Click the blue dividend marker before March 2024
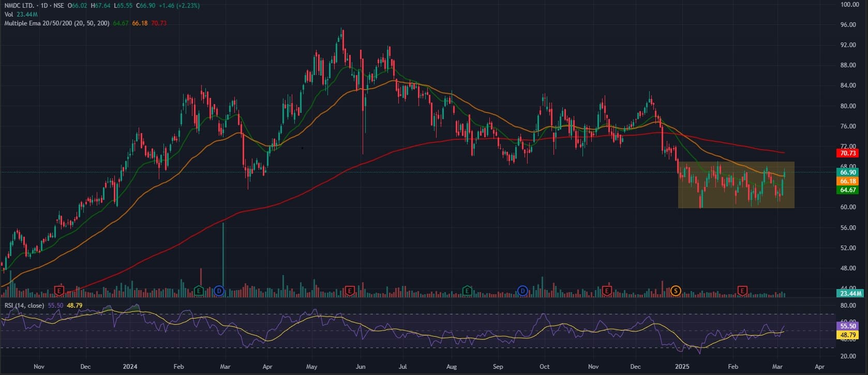This screenshot has width=868, height=375. pyautogui.click(x=219, y=291)
